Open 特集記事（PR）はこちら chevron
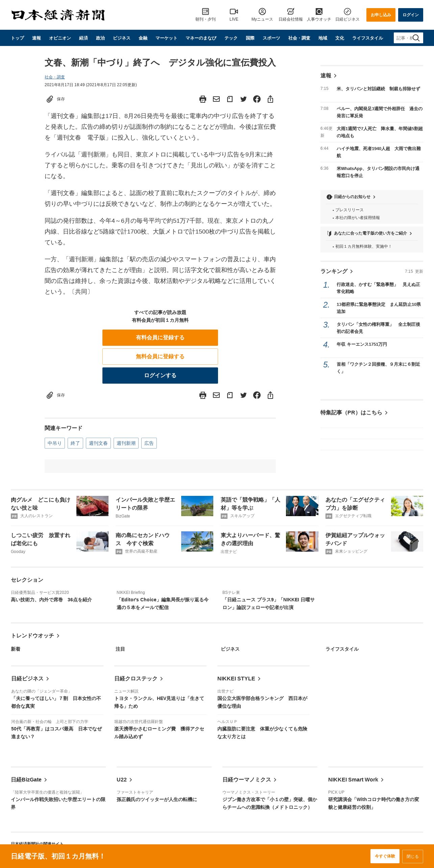Image resolution: width=434 pixels, height=868 pixels. point(386,413)
